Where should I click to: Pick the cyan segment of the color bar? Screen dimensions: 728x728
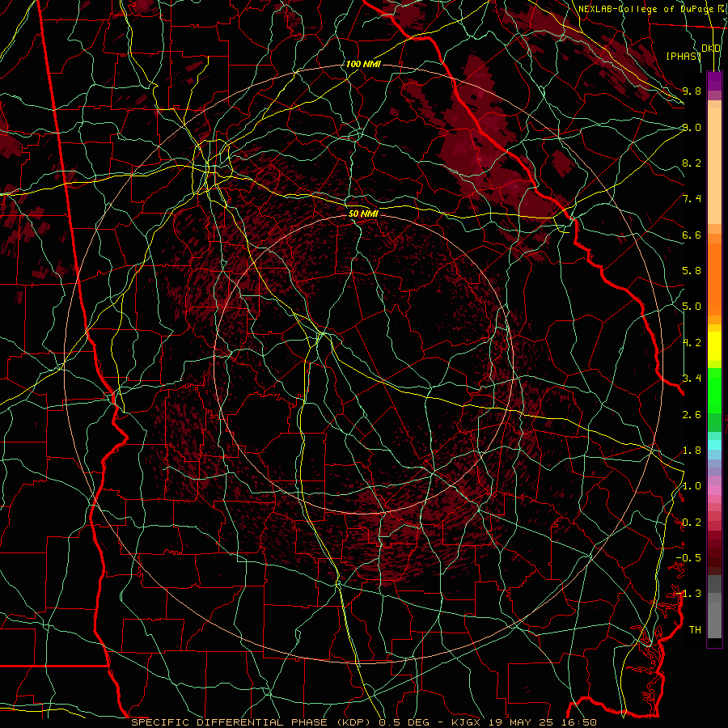coord(714,444)
